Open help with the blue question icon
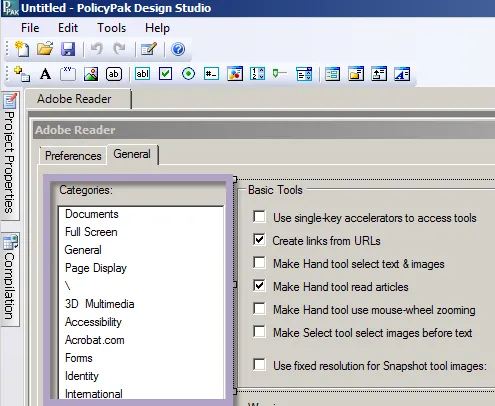This screenshot has width=495, height=406. coord(178,49)
